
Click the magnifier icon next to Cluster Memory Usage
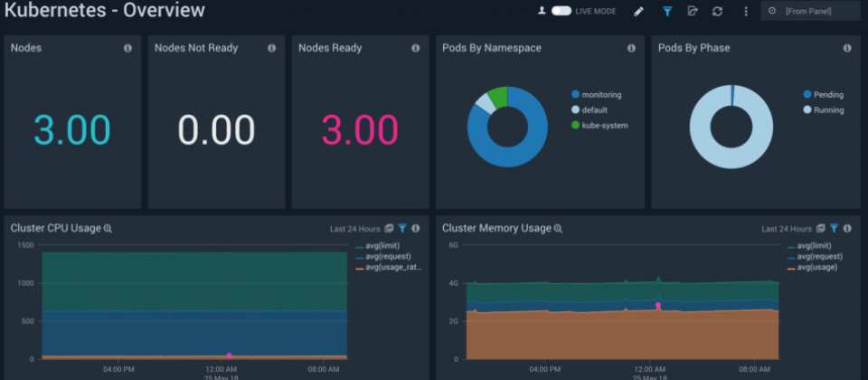(x=559, y=228)
